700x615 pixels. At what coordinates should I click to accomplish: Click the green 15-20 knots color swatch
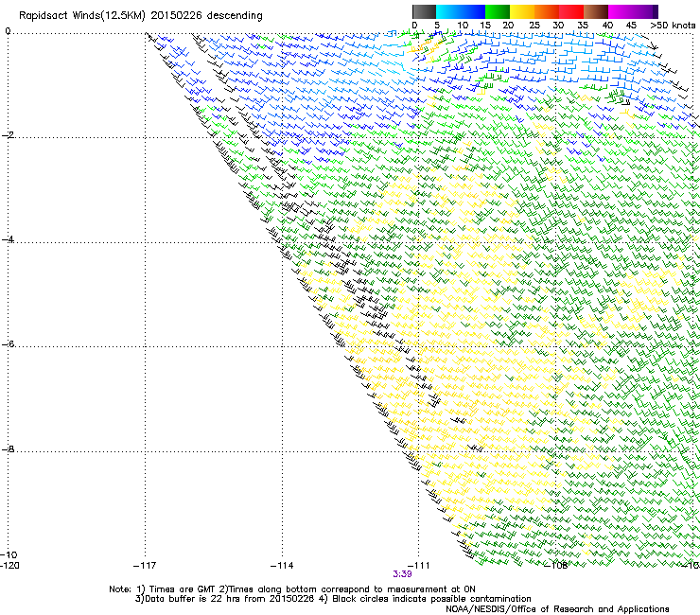pos(498,11)
